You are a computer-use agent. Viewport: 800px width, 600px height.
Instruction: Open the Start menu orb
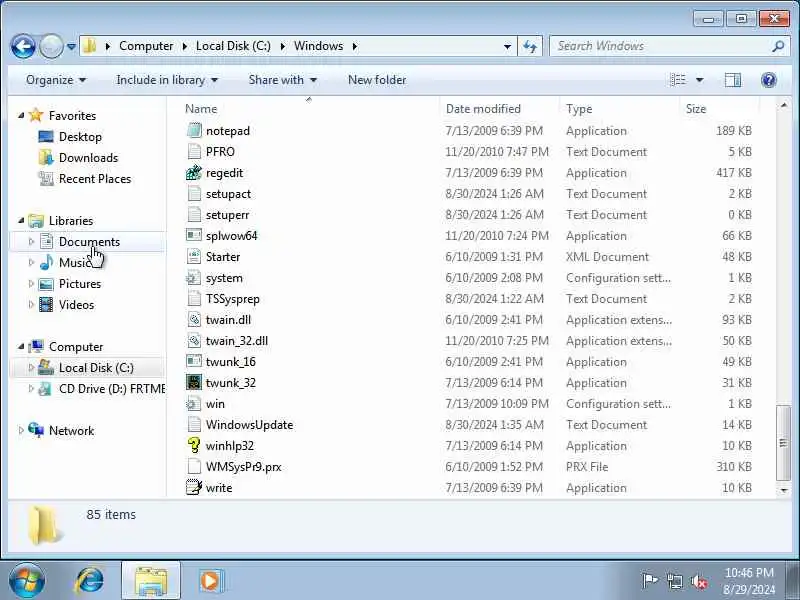pyautogui.click(x=27, y=581)
